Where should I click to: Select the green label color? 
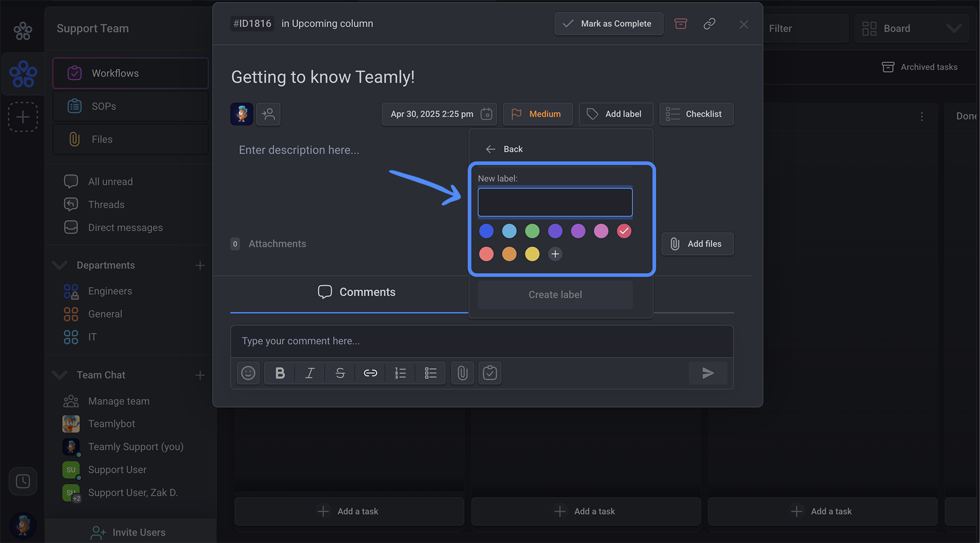tap(532, 231)
